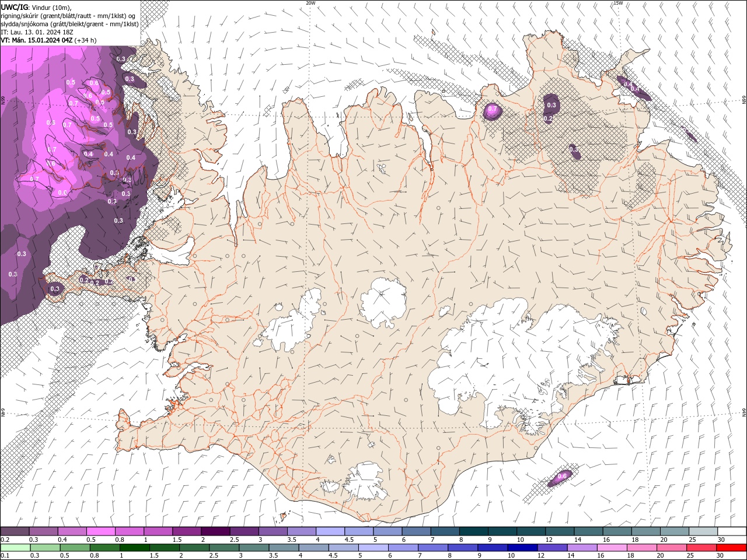Click the '30' label under the upper legend row

pos(720,540)
